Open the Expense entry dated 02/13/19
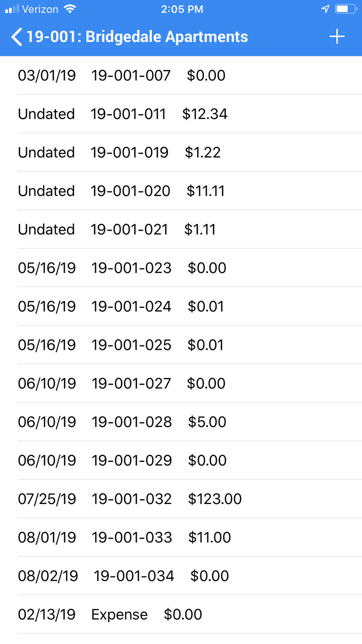Viewport: 362px width, 644px height. pos(181,614)
